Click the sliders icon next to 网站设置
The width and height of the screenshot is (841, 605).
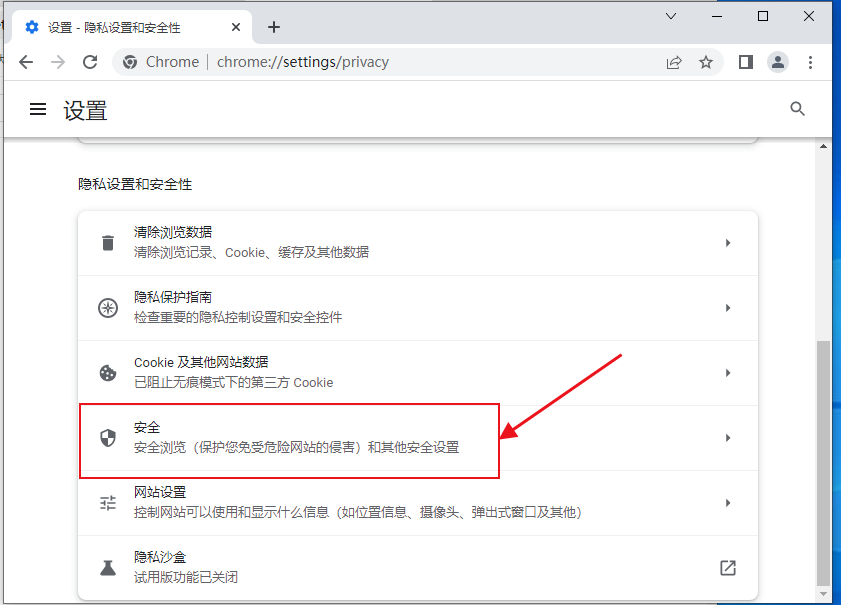coord(108,502)
